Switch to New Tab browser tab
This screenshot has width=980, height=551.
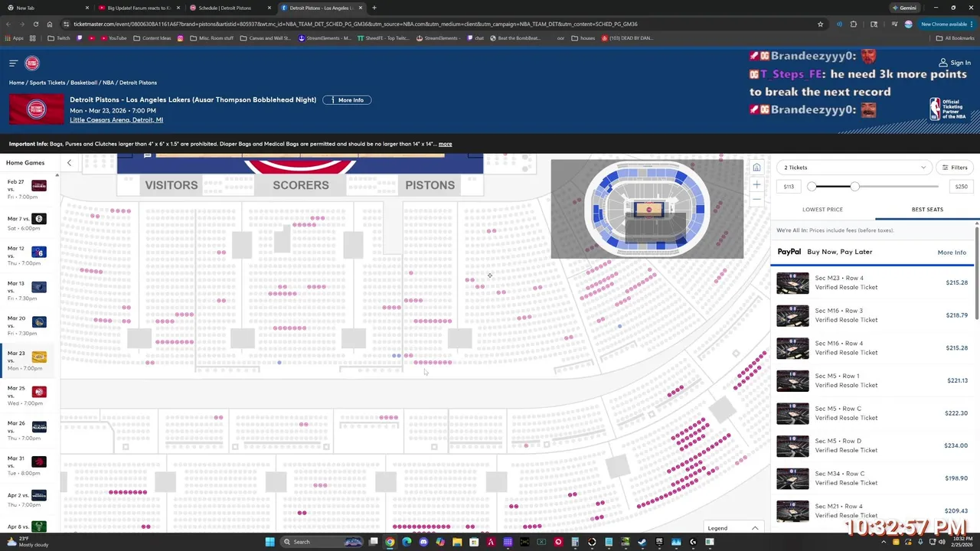46,8
